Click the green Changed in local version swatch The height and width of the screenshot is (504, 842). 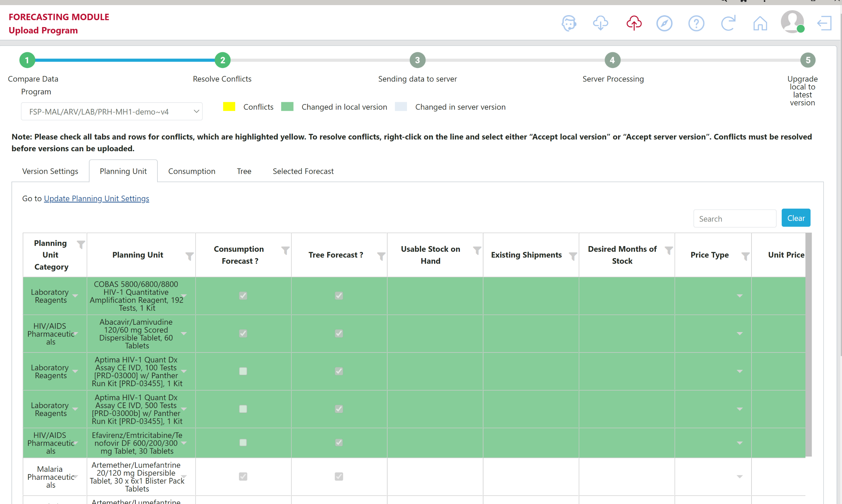287,107
